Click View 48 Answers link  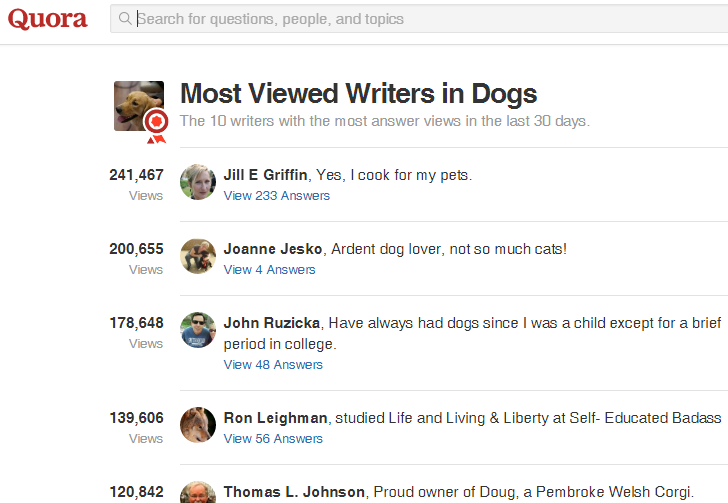[273, 365]
